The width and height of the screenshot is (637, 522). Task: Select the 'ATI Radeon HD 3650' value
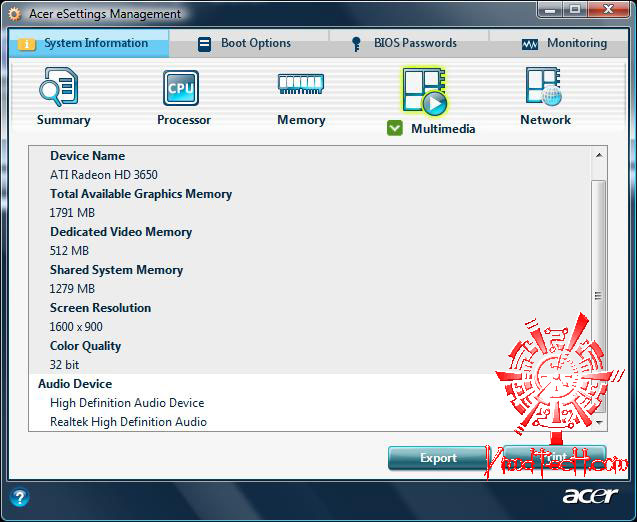[x=104, y=175]
